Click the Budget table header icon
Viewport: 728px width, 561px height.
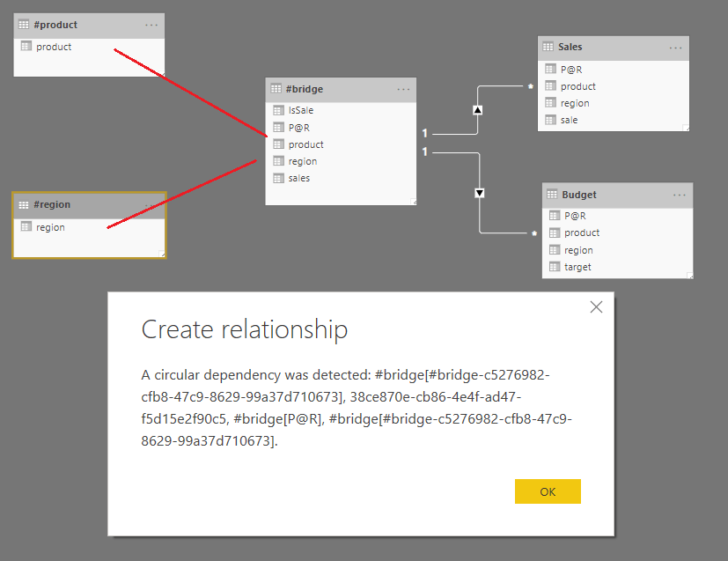553,195
